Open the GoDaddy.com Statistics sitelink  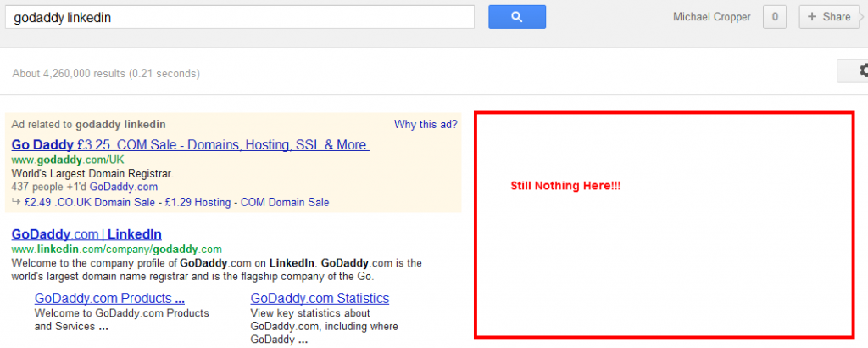pos(320,298)
